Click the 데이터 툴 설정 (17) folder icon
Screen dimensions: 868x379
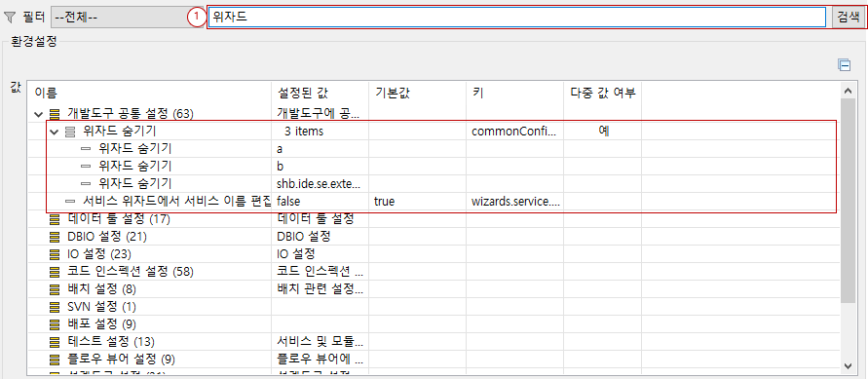point(55,219)
